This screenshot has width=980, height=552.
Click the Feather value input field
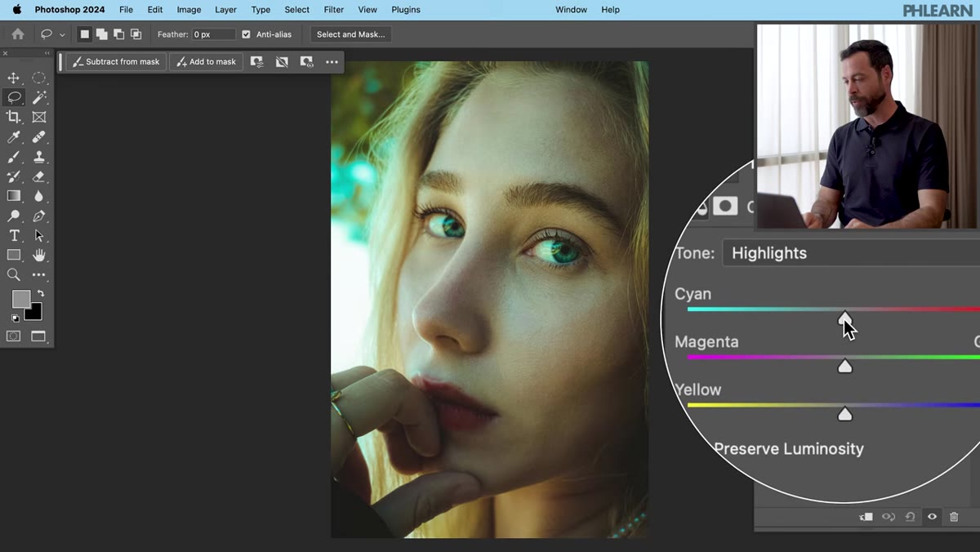tap(213, 34)
